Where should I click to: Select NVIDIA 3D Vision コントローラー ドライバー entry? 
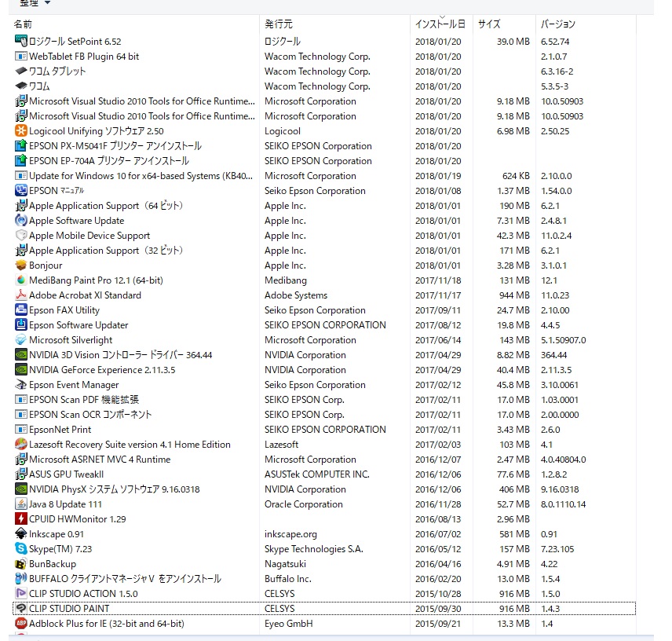(x=324, y=354)
